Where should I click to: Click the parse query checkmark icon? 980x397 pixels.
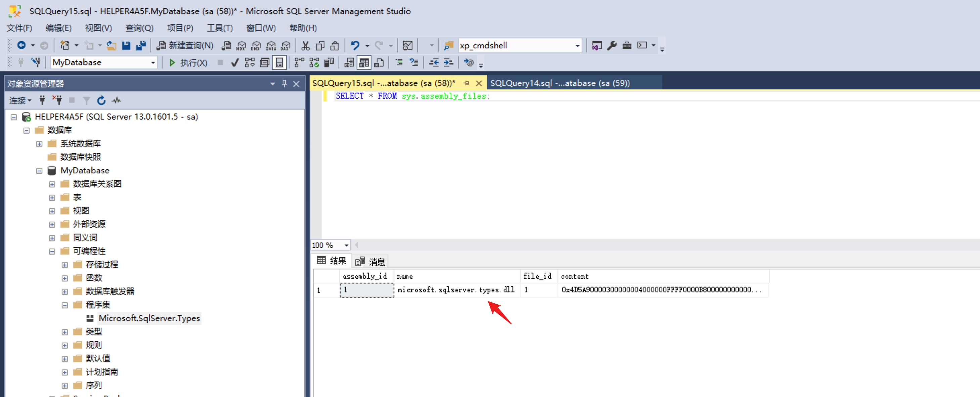pos(235,62)
